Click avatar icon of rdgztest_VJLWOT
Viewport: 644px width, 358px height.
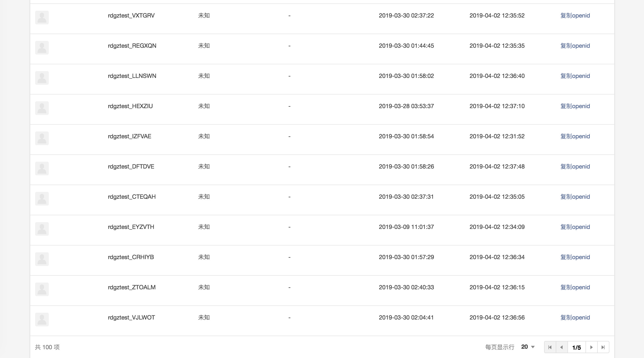click(x=42, y=319)
